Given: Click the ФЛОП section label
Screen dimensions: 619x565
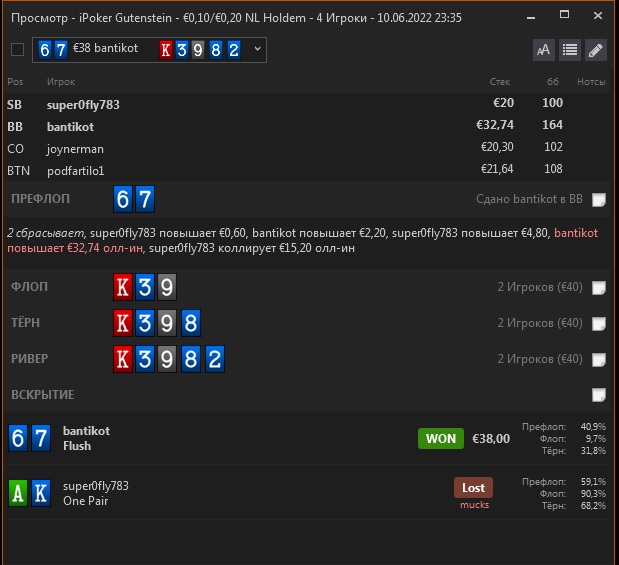Looking at the screenshot, I should (30, 287).
